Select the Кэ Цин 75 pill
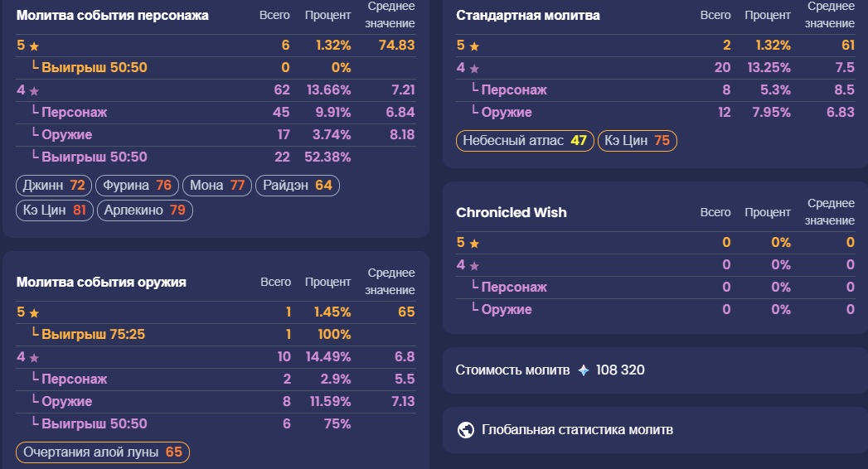The image size is (868, 469). pyautogui.click(x=637, y=141)
